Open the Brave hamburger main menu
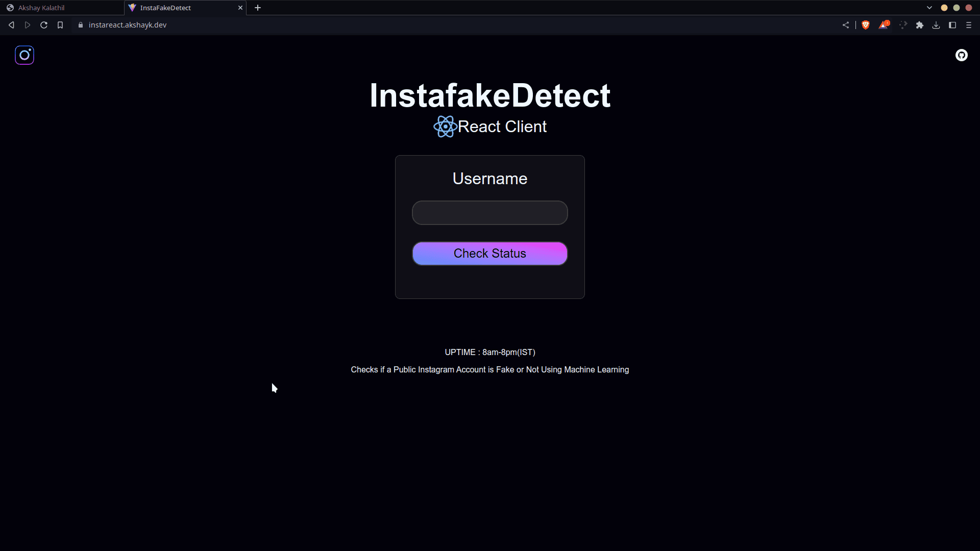Screen dimensions: 980x551 click(969, 25)
